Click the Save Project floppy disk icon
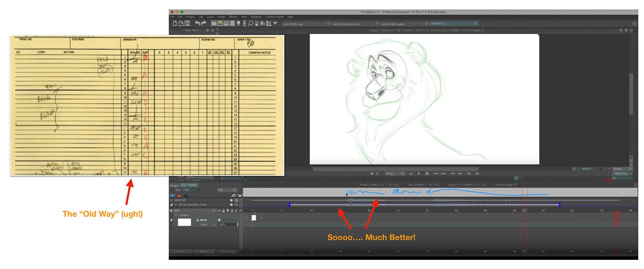Image resolution: width=644 pixels, height=269 pixels. click(188, 23)
